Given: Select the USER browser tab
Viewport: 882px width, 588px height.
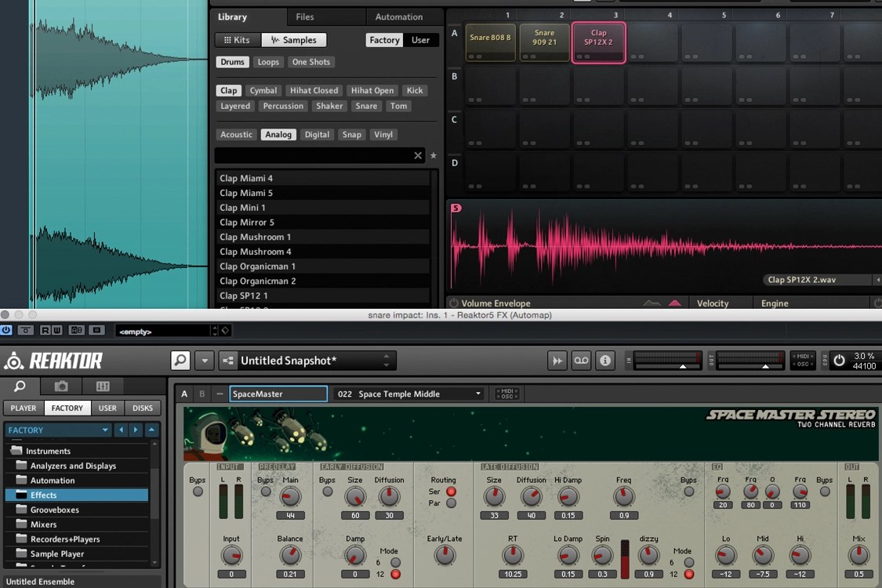Looking at the screenshot, I should click(107, 408).
